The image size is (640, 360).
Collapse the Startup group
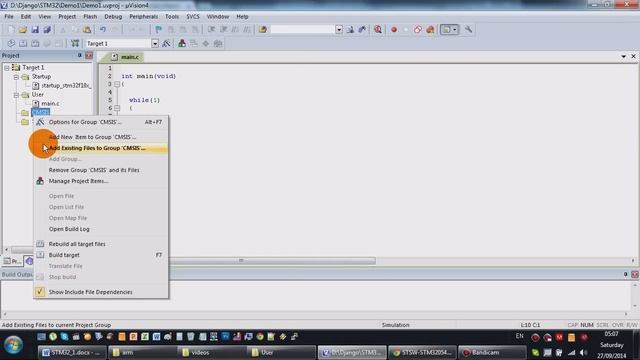16,77
